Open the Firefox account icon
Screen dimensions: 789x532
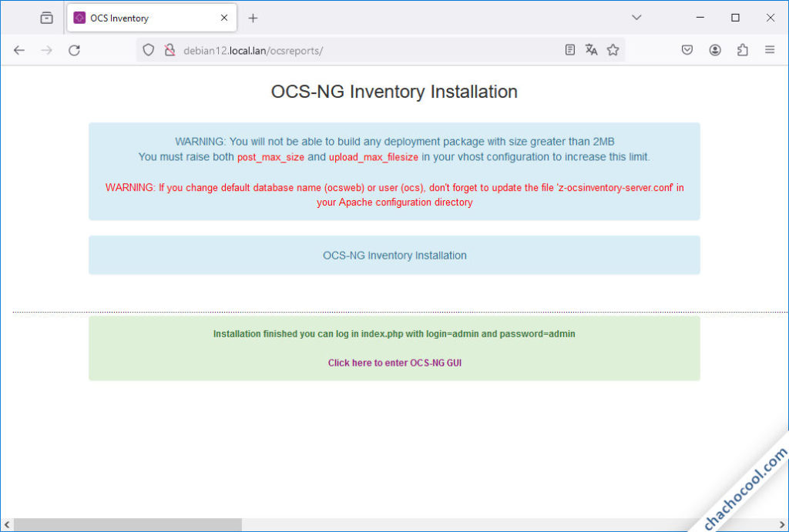tap(714, 49)
